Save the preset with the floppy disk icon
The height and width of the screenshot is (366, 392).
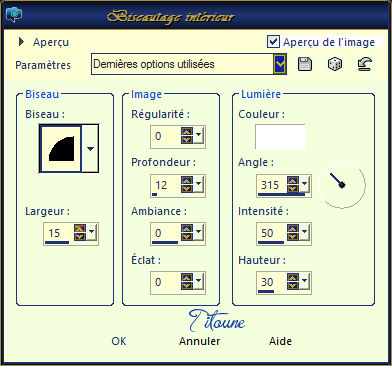304,64
